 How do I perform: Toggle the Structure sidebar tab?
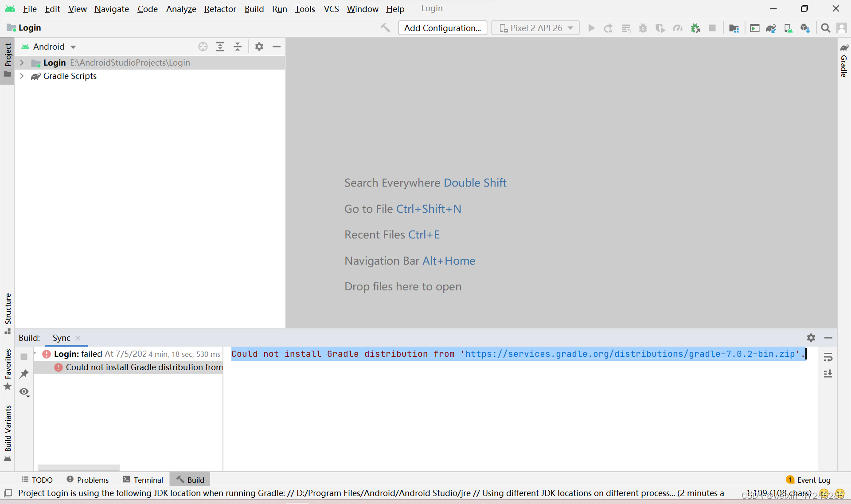click(8, 313)
